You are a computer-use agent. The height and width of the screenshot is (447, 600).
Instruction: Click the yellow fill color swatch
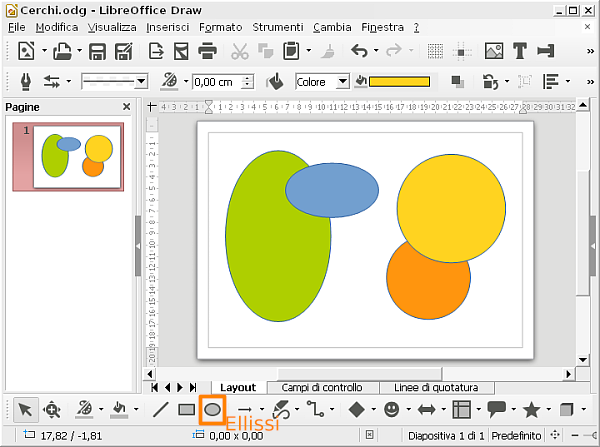pos(400,82)
